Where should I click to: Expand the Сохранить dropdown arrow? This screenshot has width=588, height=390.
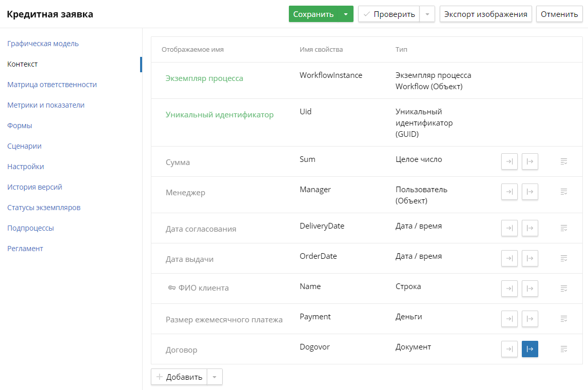346,14
